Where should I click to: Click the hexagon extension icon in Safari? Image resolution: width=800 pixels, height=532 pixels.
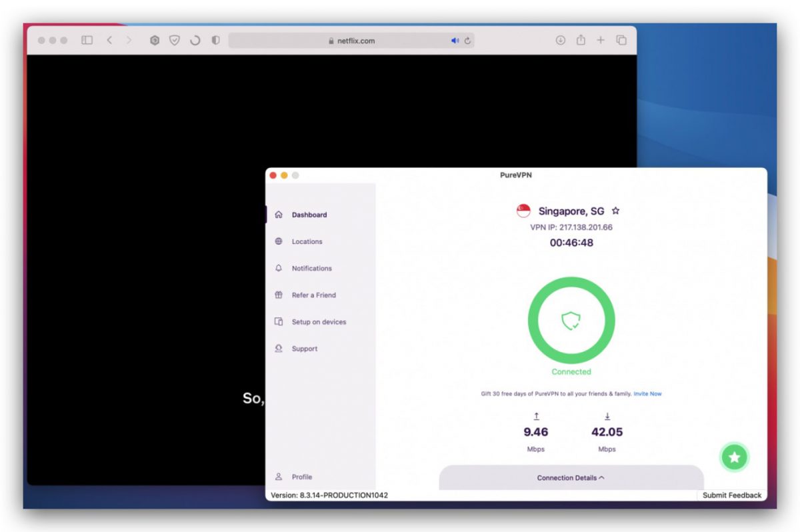(155, 40)
